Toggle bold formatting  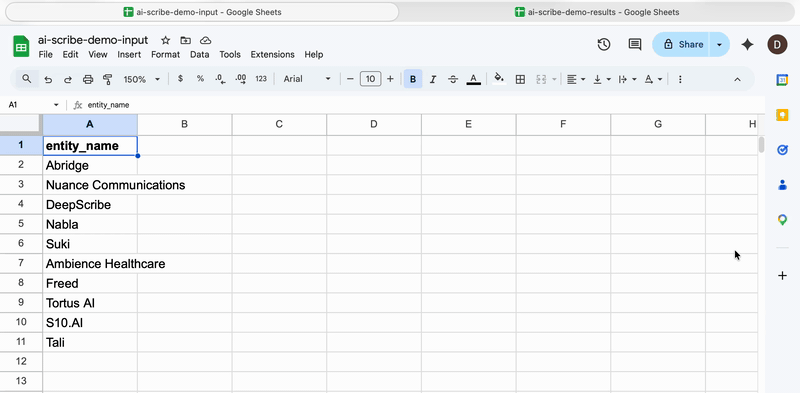click(413, 79)
